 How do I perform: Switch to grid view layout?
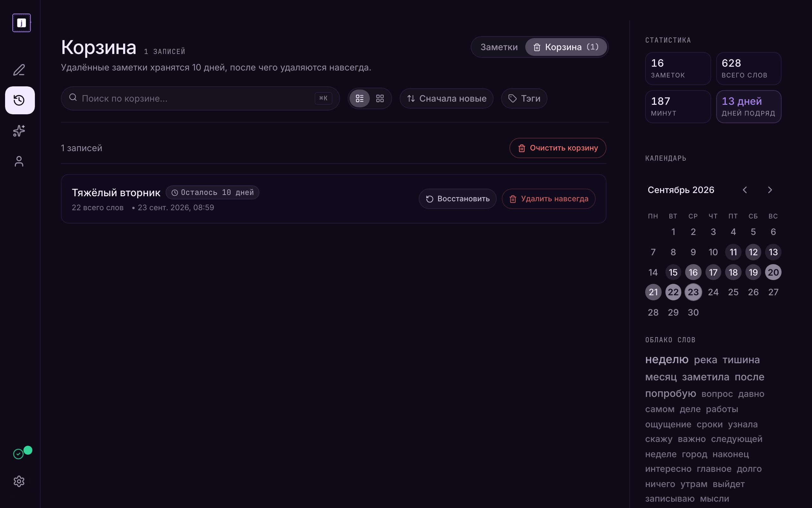point(380,98)
